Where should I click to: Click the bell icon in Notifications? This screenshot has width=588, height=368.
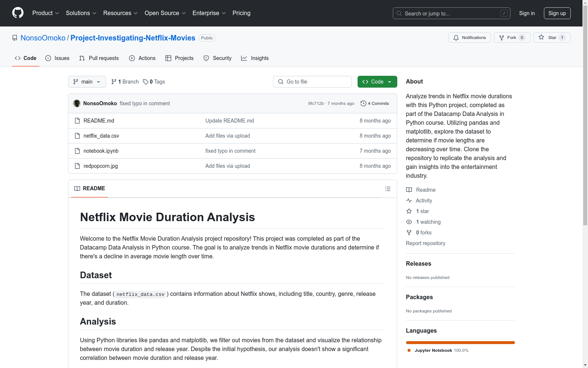point(456,38)
